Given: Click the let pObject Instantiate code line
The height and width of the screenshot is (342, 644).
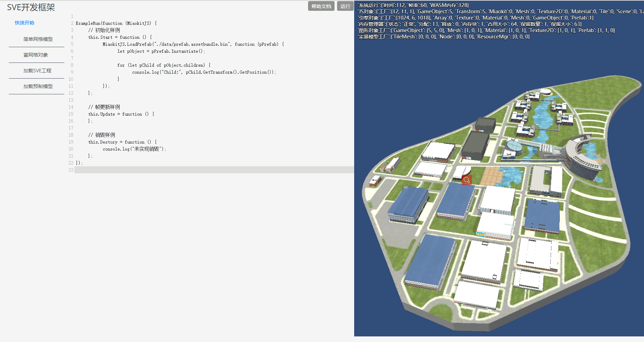Looking at the screenshot, I should [161, 51].
